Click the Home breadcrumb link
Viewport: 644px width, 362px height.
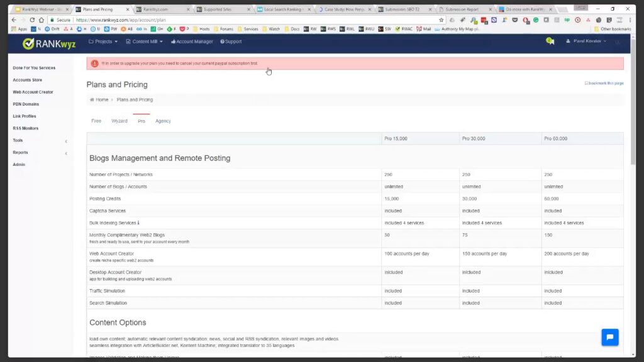102,100
